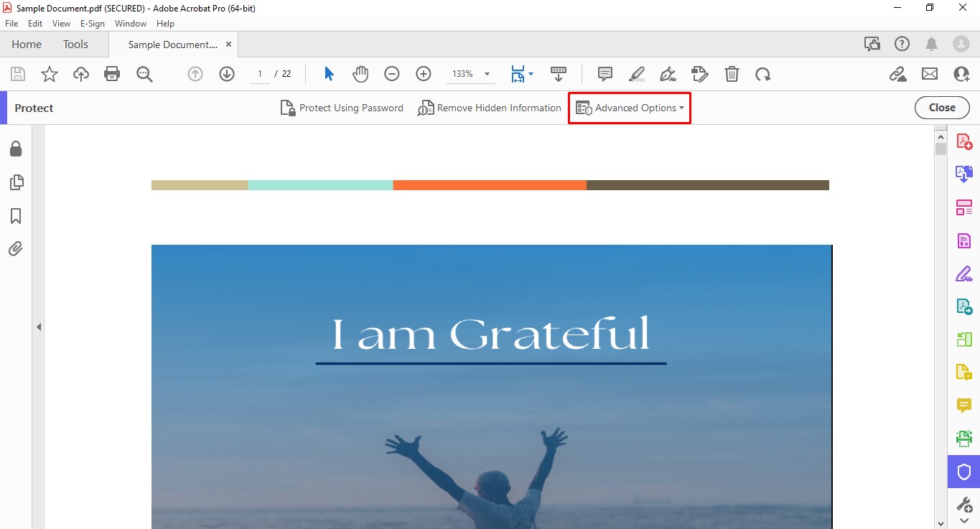The height and width of the screenshot is (529, 980).
Task: Open the Window menu
Action: [131, 24]
